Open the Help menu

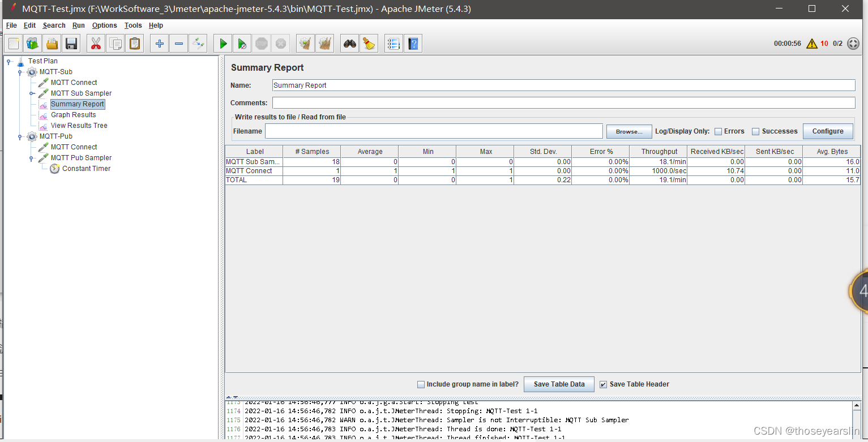156,25
